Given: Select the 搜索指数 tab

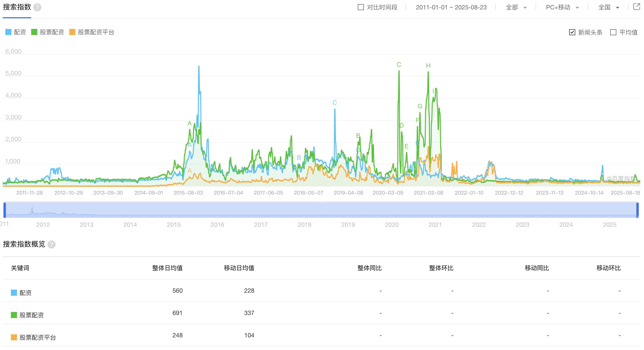Looking at the screenshot, I should point(17,7).
